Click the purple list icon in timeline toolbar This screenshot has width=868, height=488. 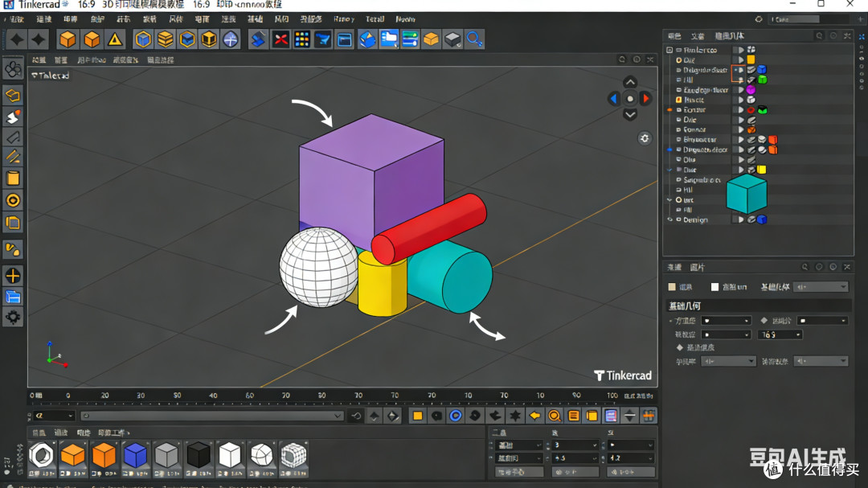pyautogui.click(x=611, y=416)
